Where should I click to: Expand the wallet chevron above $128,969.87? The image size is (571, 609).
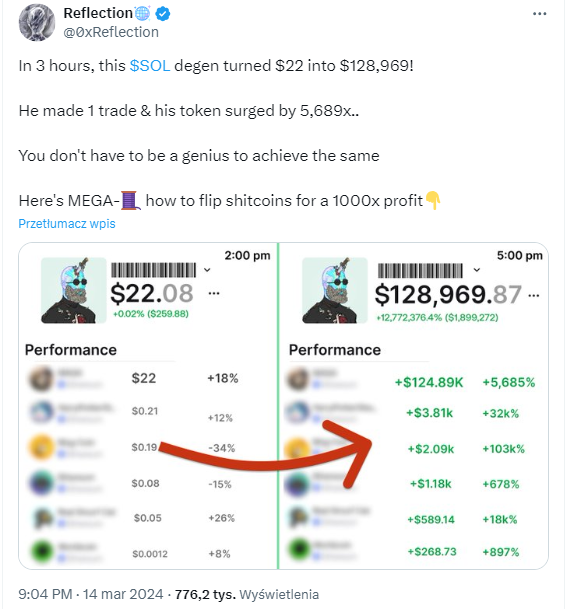coord(477,270)
